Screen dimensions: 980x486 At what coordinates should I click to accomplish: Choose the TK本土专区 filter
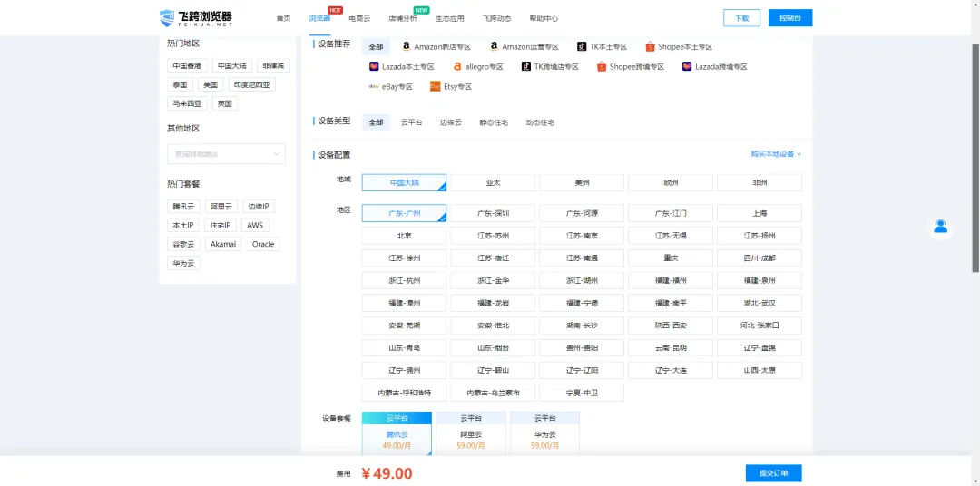tap(602, 47)
